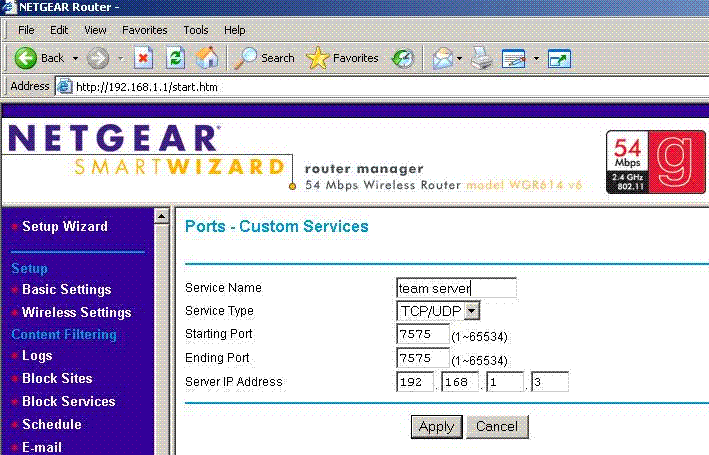Open the Forward history dropdown arrow
Screen dimensions: 709x455
point(120,58)
